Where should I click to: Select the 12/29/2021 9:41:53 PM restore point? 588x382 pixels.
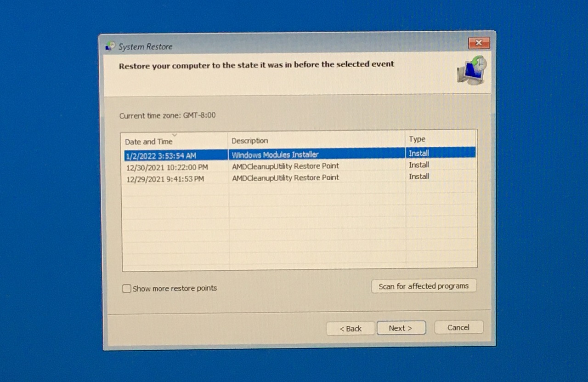(x=165, y=179)
